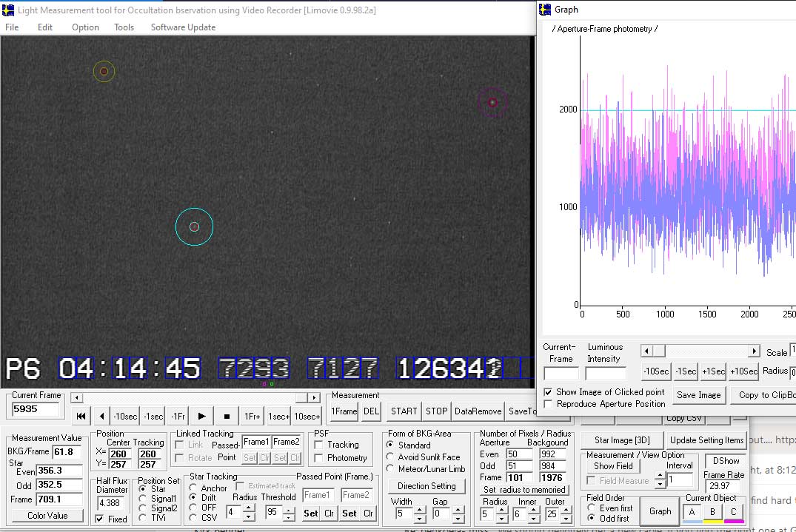Select the Signal1 position set radio button
This screenshot has height=532, width=796.
pyautogui.click(x=143, y=499)
